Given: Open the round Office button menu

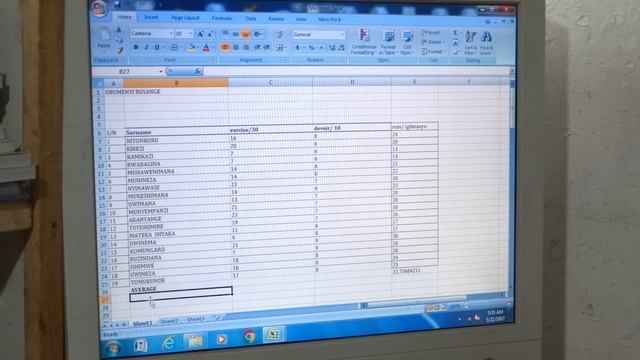Looking at the screenshot, I should click(x=100, y=8).
